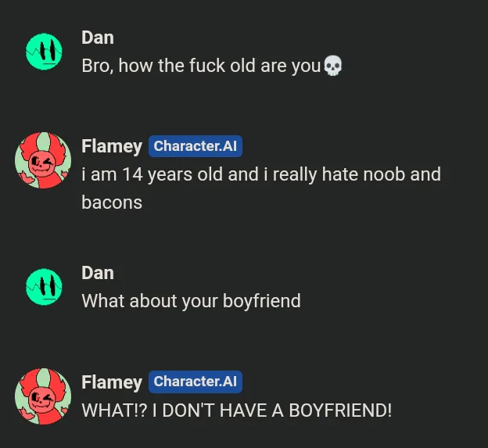This screenshot has height=448, width=488.
Task: Click 'WHAT!?' in Flamey's last reply
Action: click(114, 410)
